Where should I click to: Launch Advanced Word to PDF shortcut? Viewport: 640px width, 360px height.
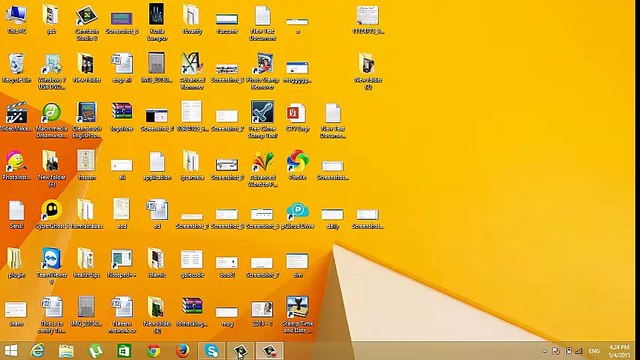pos(262,169)
